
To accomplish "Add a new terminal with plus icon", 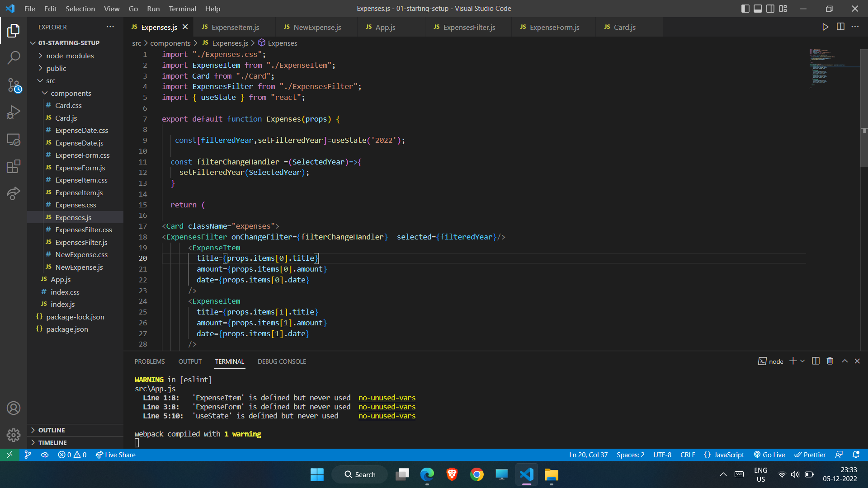I will coord(793,361).
